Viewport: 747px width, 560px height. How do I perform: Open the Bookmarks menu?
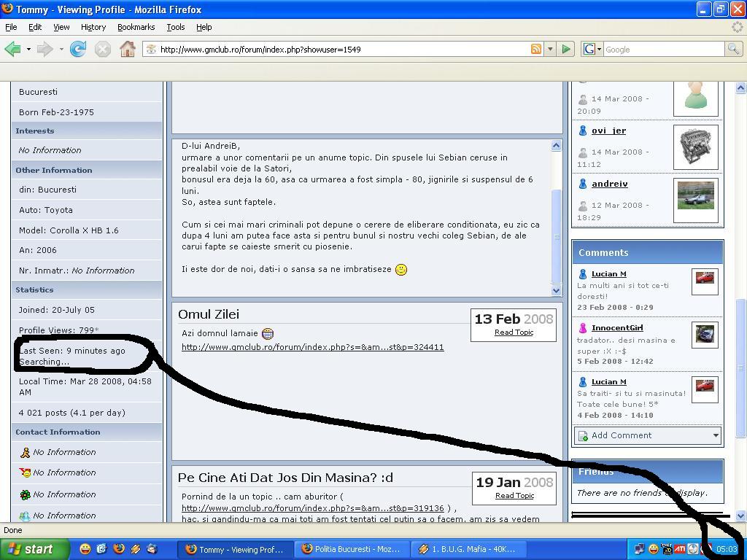point(136,27)
